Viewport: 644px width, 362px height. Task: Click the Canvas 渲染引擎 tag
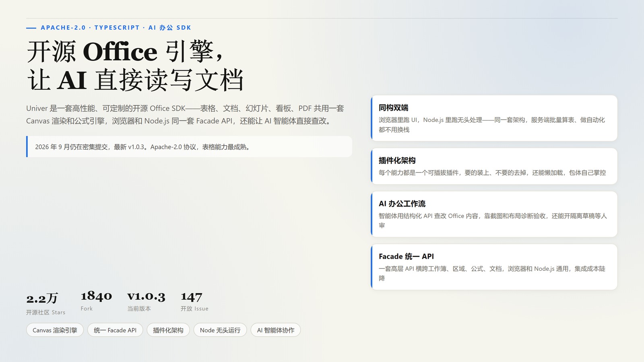click(55, 330)
